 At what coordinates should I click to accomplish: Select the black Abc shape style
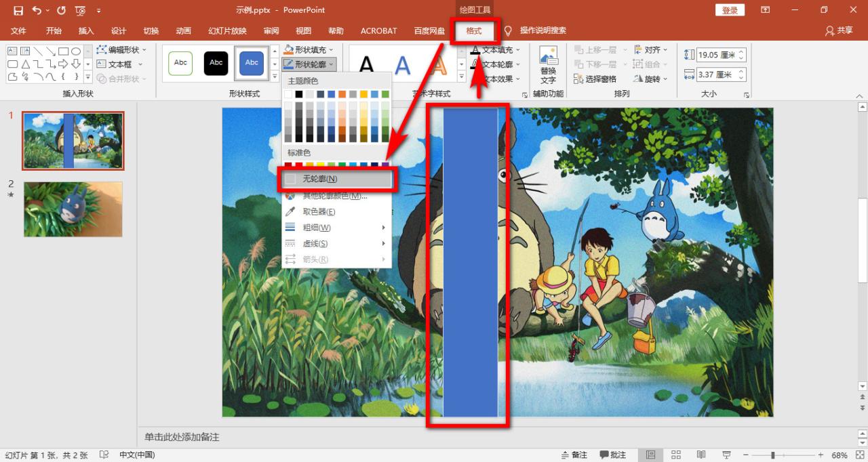(x=216, y=63)
